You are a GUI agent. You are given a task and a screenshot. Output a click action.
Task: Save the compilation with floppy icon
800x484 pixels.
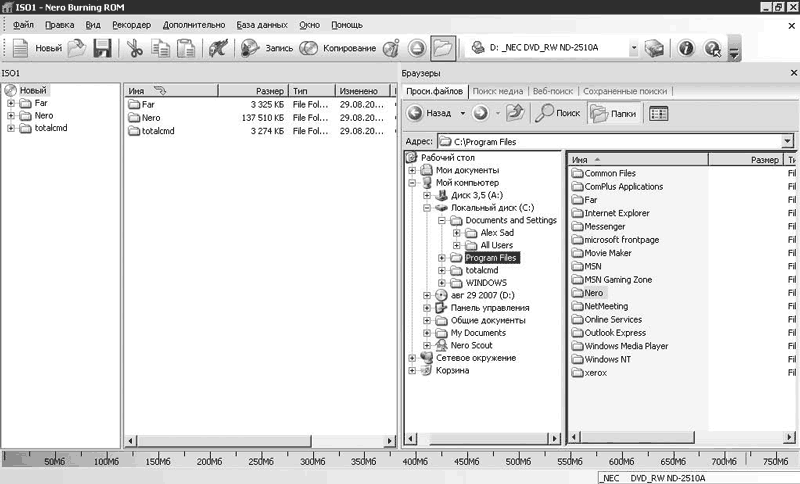coord(102,48)
